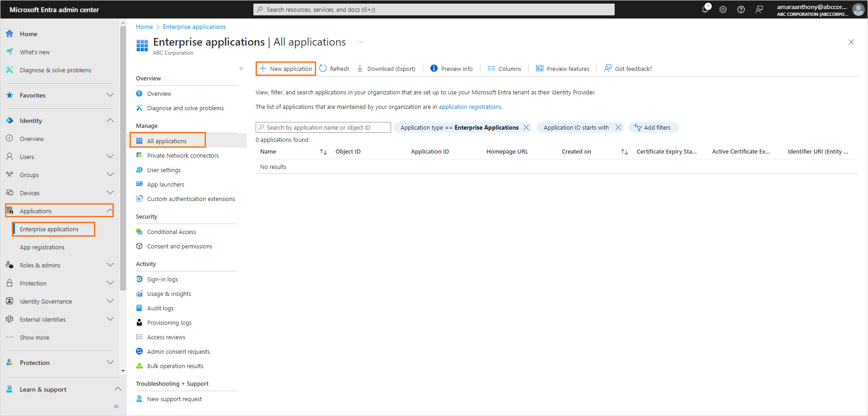Open User settings menu item
This screenshot has width=868, height=416.
coord(164,170)
